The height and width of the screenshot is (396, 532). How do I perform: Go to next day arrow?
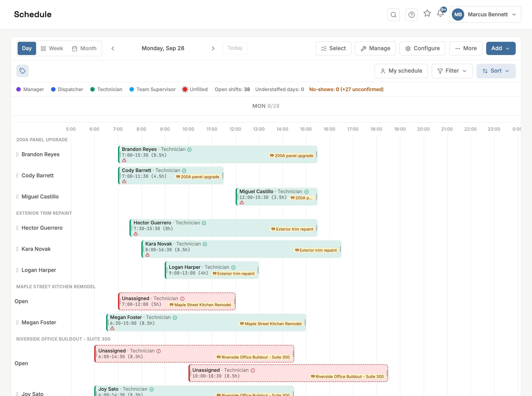(213, 48)
